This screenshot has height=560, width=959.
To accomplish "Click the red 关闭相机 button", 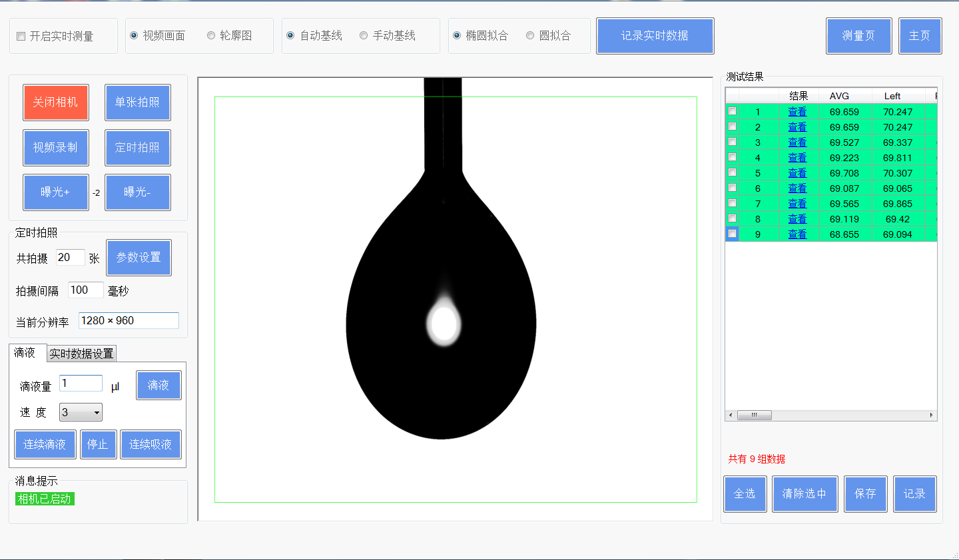I will click(56, 103).
